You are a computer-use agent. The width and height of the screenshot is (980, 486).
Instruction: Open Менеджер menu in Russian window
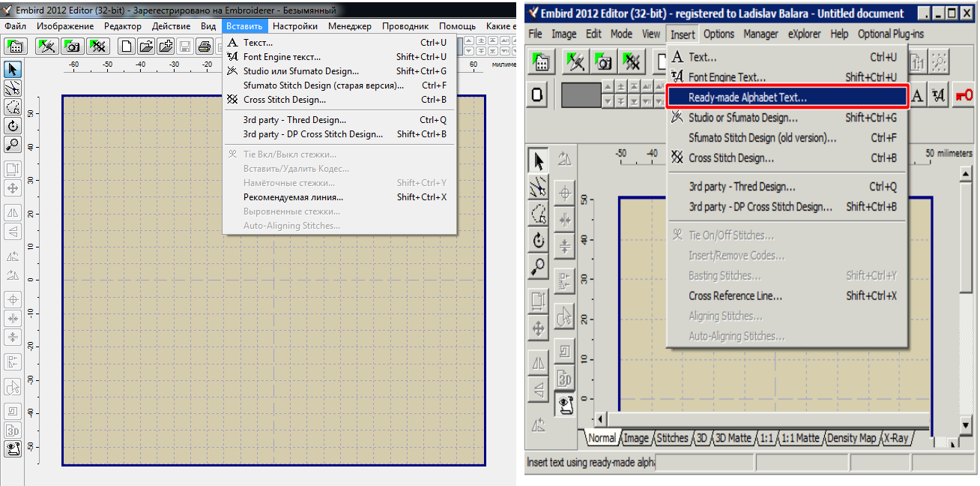[x=350, y=26]
